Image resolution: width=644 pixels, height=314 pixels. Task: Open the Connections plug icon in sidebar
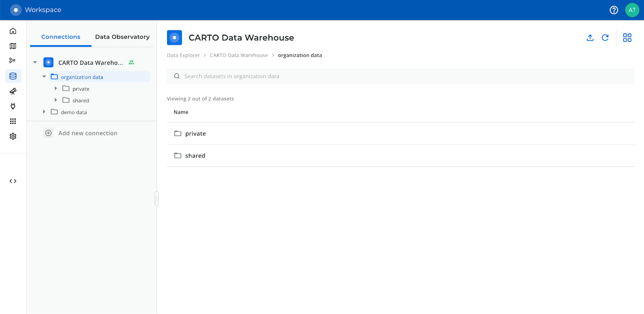pos(13,106)
